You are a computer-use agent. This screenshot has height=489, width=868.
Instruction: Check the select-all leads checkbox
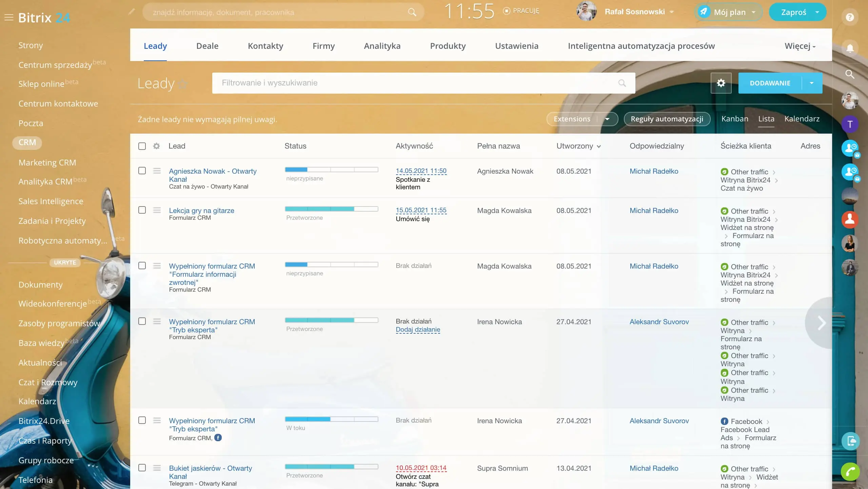click(x=142, y=146)
